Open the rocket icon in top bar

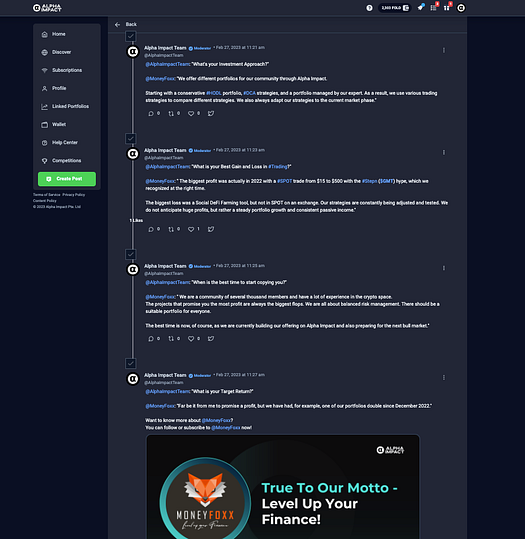(x=420, y=7)
